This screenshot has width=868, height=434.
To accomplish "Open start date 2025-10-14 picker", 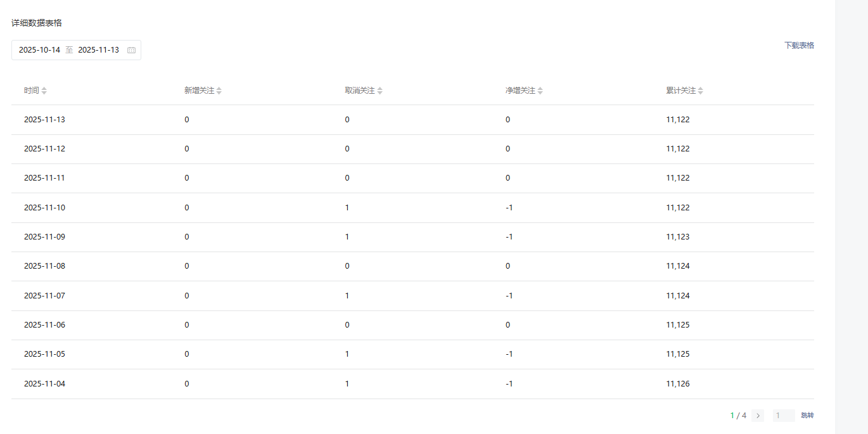I will coord(39,50).
